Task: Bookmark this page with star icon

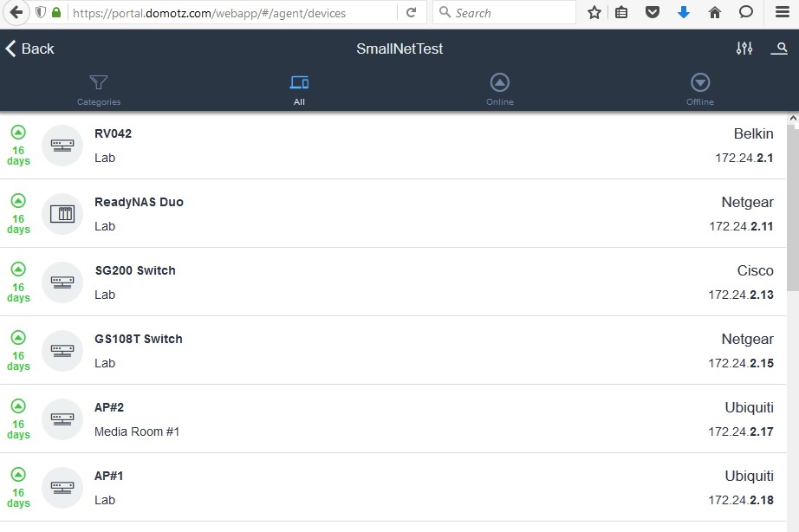Action: click(x=594, y=12)
